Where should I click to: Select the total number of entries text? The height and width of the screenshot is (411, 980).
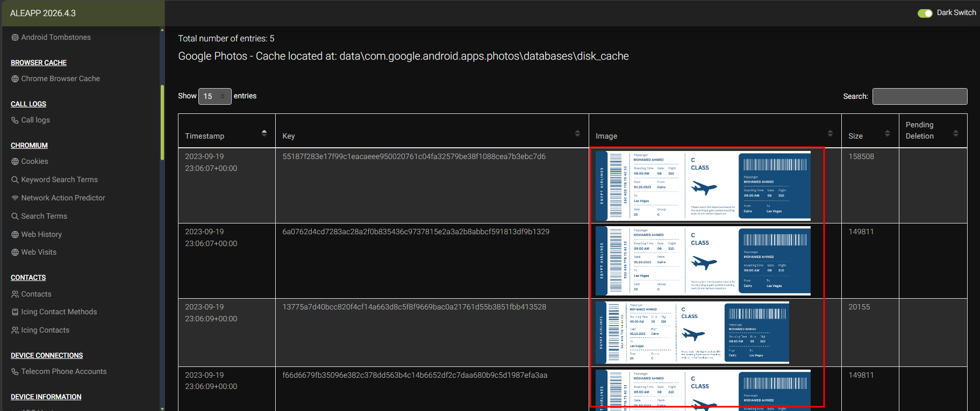pos(226,39)
